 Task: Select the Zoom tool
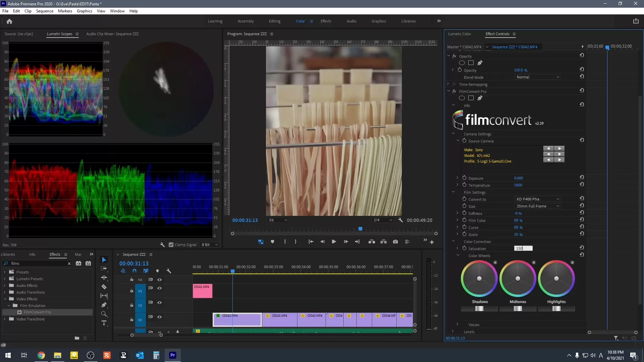coord(104,314)
